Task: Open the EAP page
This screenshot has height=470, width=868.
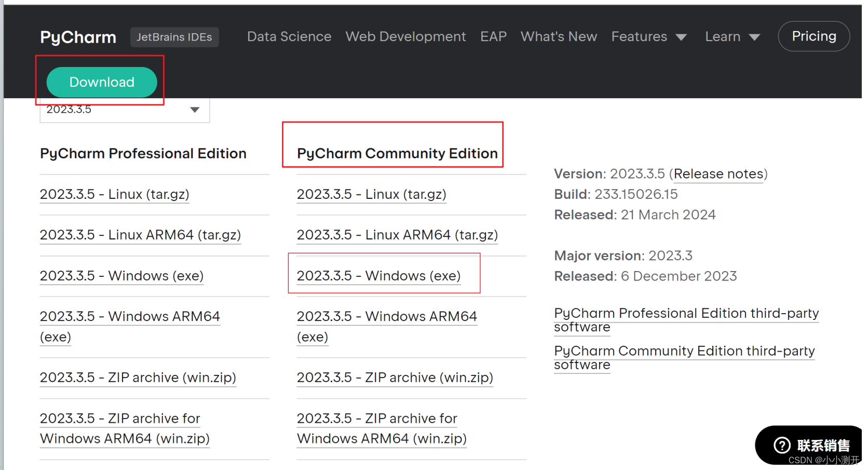Action: pos(493,36)
